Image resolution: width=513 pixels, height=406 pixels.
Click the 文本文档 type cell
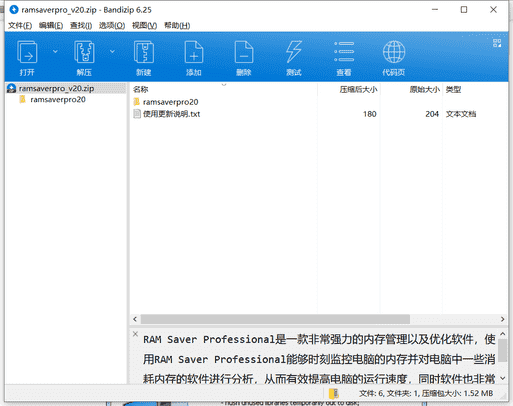(461, 114)
